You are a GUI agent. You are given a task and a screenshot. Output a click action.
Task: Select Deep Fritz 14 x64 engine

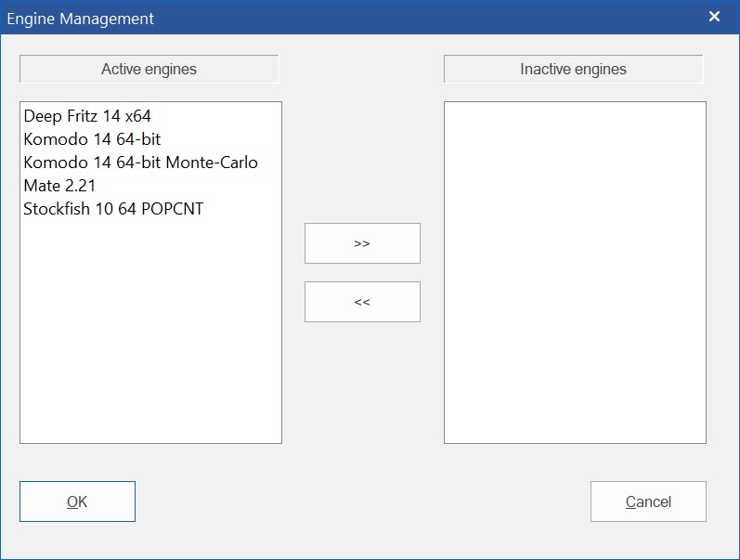click(x=87, y=116)
